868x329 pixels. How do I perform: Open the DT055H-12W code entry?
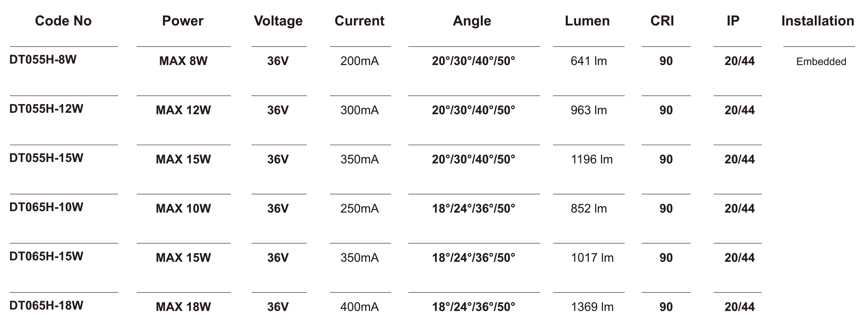[x=46, y=109]
